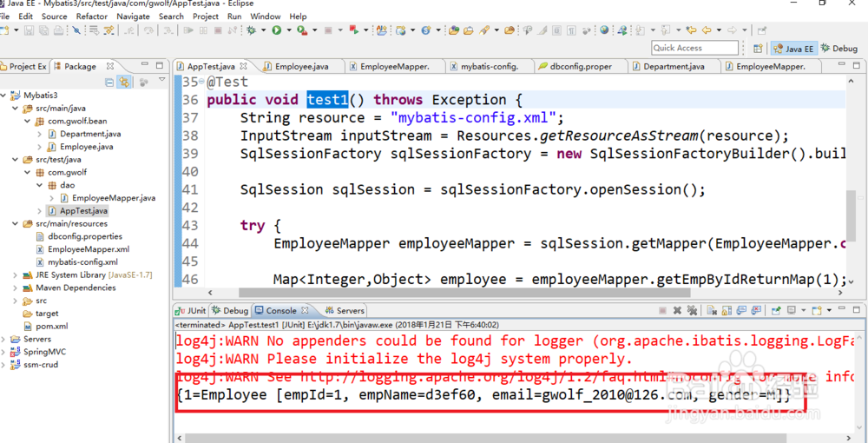Open the Servers view tab
Image resolution: width=868 pixels, height=443 pixels.
pos(345,311)
